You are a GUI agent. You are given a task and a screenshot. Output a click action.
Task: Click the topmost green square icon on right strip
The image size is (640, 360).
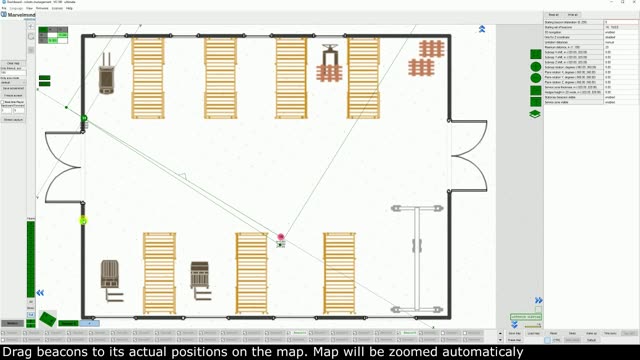pyautogui.click(x=536, y=54)
